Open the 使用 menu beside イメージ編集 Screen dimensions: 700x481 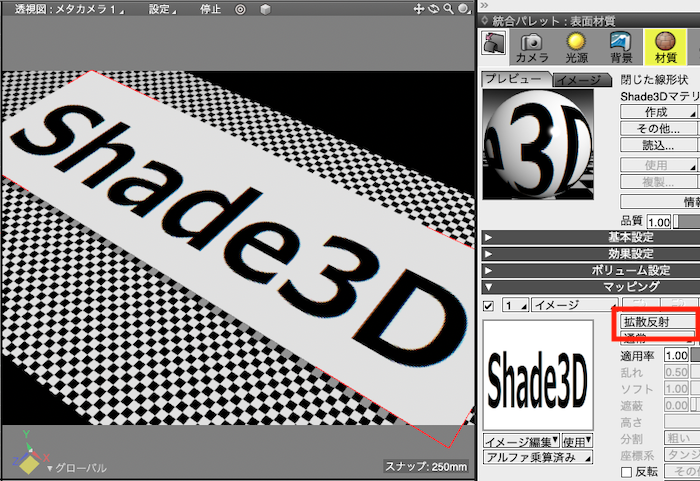pos(577,441)
